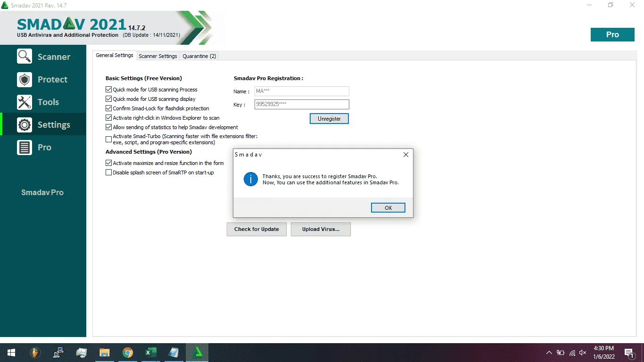Screen dimensions: 644x362
Task: Open the Pro list item in the sidebar
Action: coord(43,147)
